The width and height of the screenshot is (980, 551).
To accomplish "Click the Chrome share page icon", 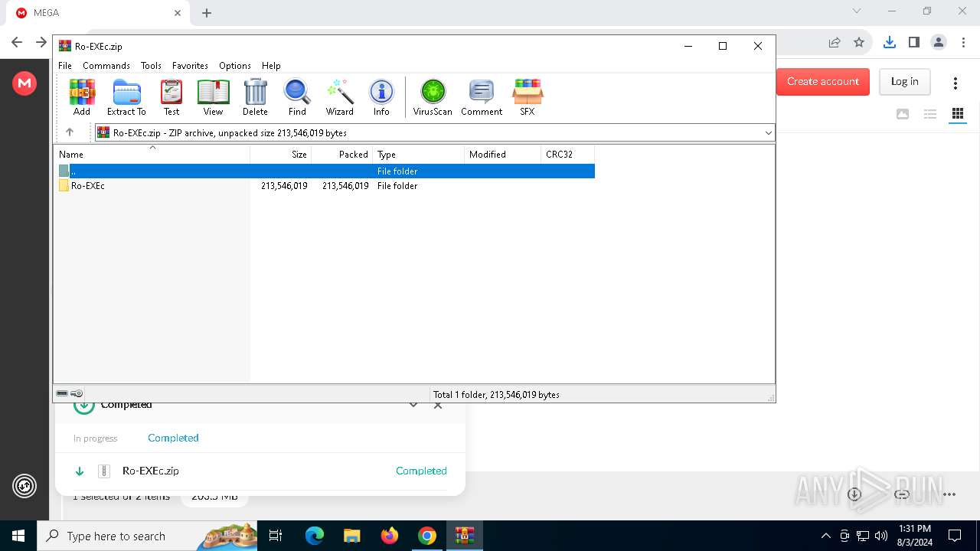I will tap(835, 42).
